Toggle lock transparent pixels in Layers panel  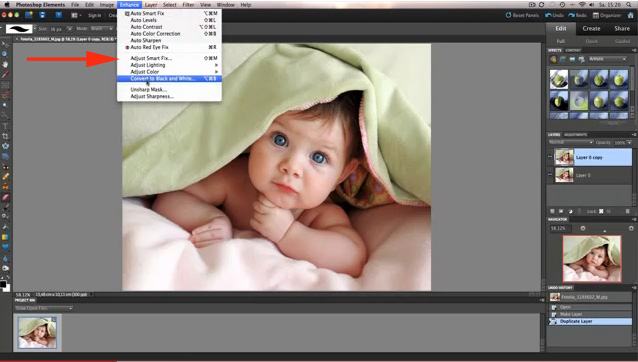pyautogui.click(x=601, y=211)
